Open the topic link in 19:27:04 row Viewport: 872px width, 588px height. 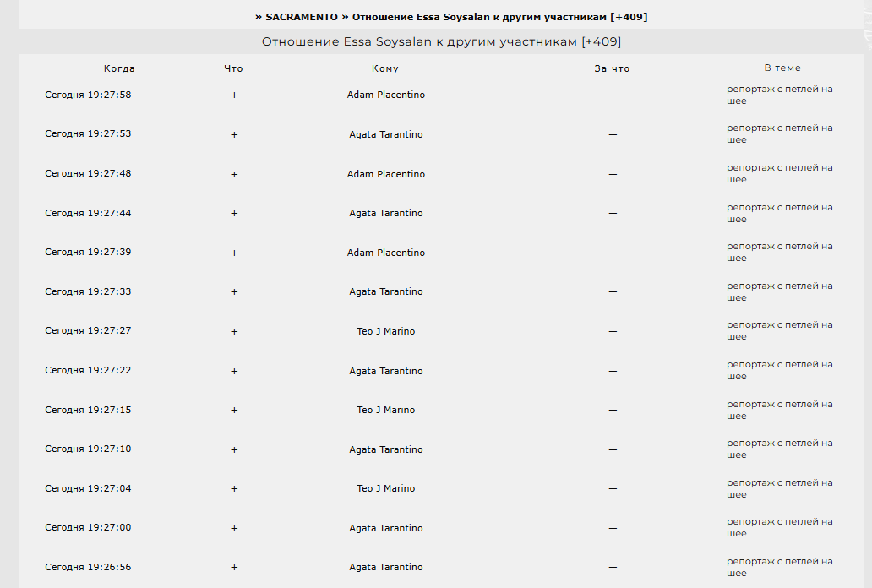pos(779,488)
